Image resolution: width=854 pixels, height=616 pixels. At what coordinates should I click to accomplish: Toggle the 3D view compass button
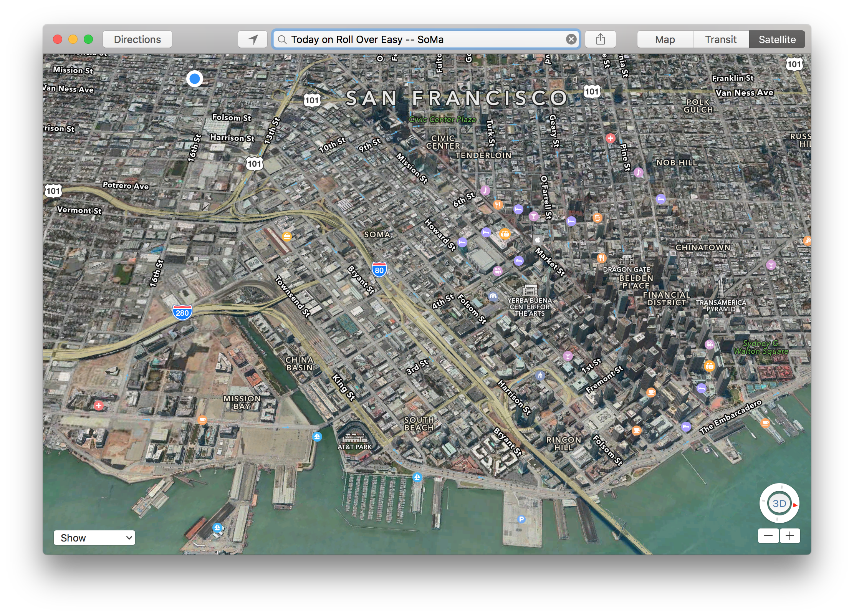tap(779, 503)
